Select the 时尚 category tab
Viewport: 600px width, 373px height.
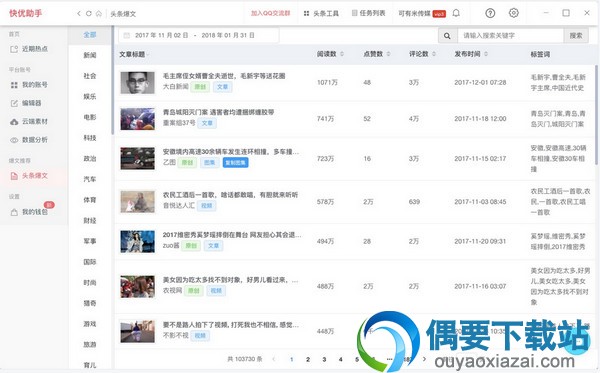point(90,283)
